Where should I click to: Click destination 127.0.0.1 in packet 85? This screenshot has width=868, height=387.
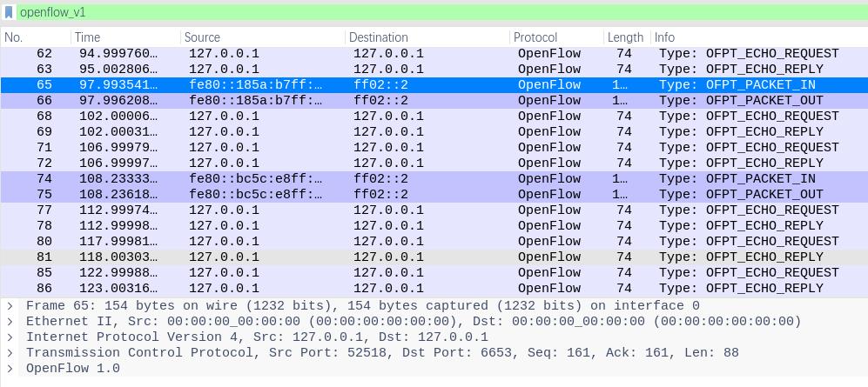388,272
